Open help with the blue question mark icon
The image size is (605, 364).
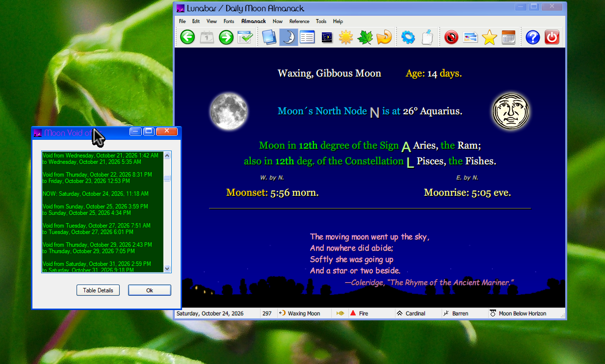coord(533,37)
